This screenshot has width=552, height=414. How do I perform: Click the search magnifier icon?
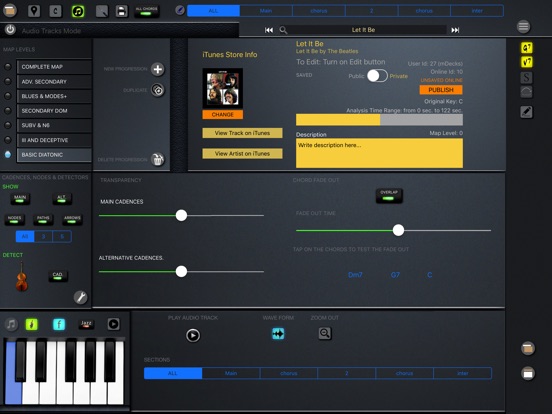[283, 30]
